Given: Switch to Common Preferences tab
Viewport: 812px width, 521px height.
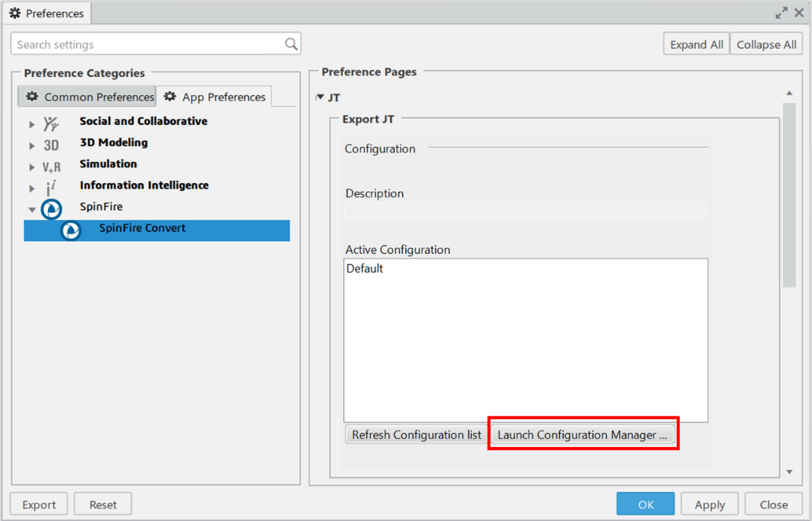Looking at the screenshot, I should (x=87, y=97).
